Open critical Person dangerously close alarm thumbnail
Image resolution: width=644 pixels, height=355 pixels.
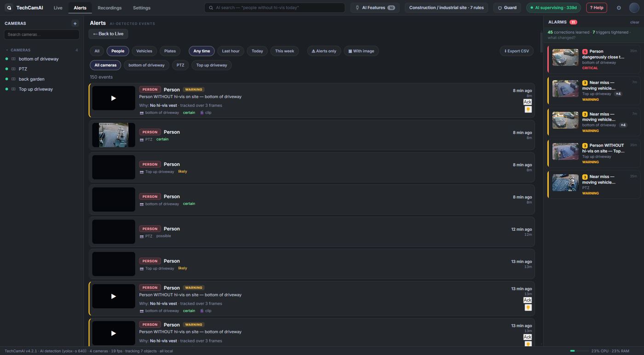(x=565, y=58)
